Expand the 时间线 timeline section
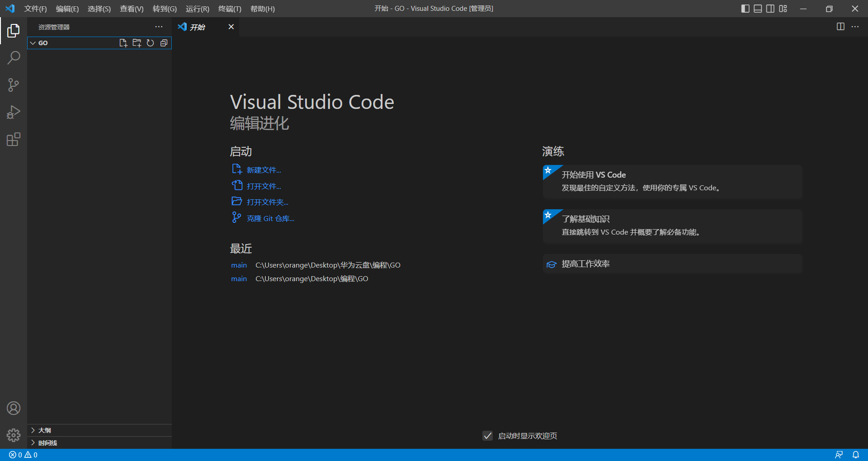The width and height of the screenshot is (868, 461). click(99, 443)
